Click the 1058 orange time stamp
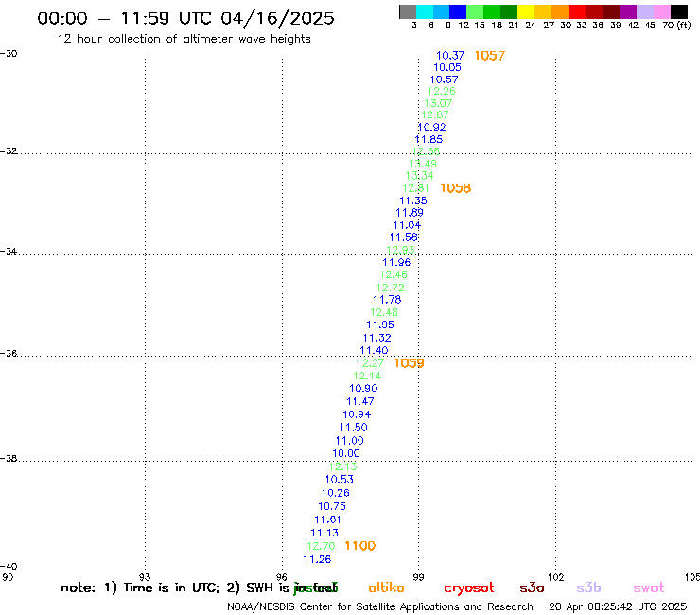700x615 pixels. click(x=455, y=188)
